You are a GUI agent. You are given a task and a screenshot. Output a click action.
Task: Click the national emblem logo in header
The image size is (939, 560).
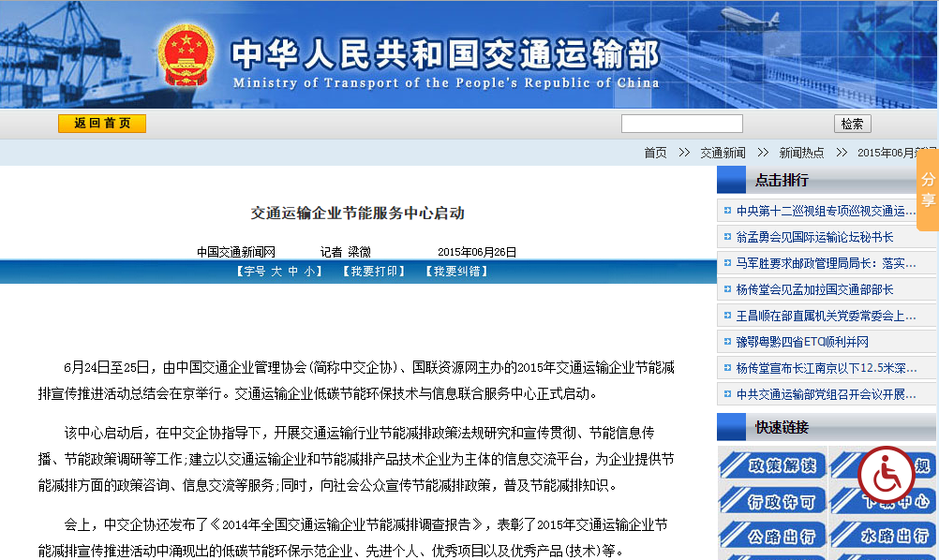(186, 55)
